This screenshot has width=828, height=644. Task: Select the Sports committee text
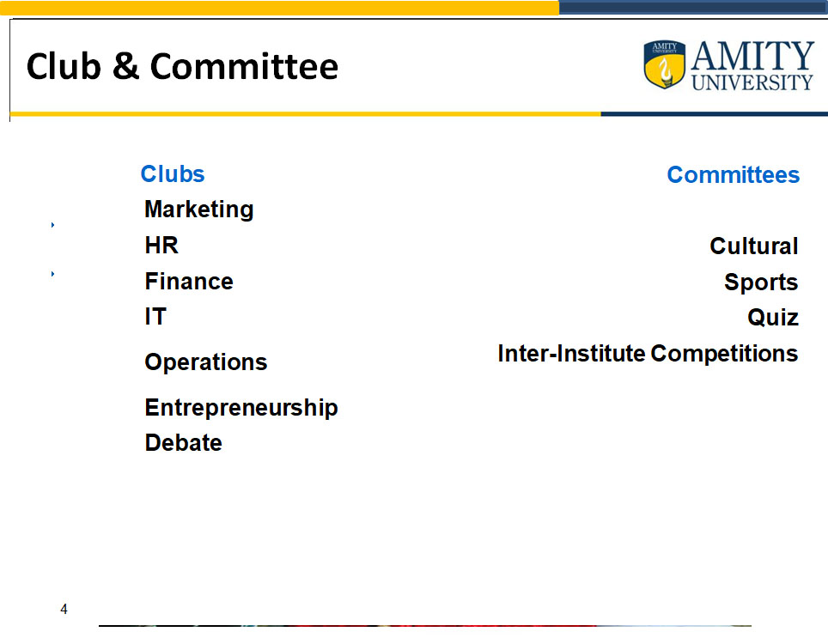[761, 283]
